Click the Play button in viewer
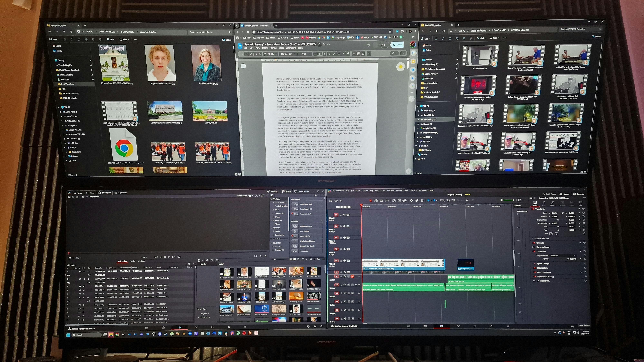Screen dimensions: 644x362 [169, 257]
